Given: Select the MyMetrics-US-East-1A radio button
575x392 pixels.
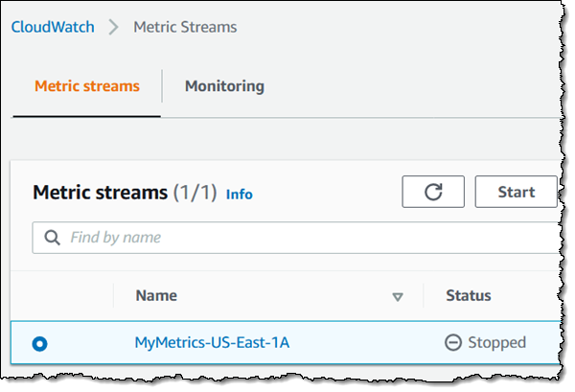Looking at the screenshot, I should [40, 343].
